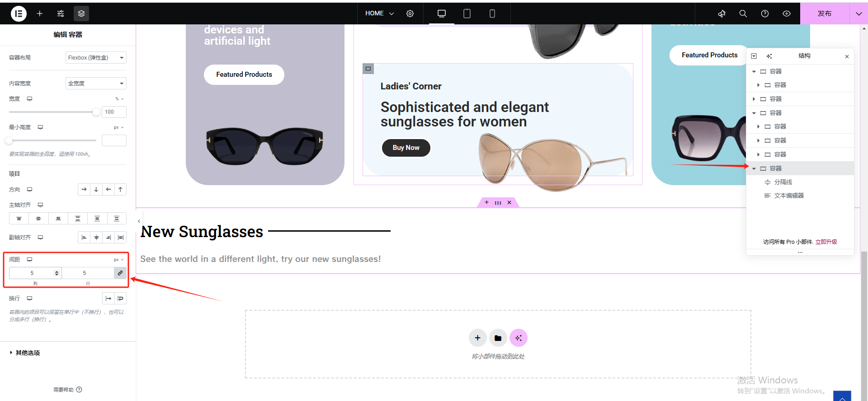Set direction to column with down arrow

point(96,190)
